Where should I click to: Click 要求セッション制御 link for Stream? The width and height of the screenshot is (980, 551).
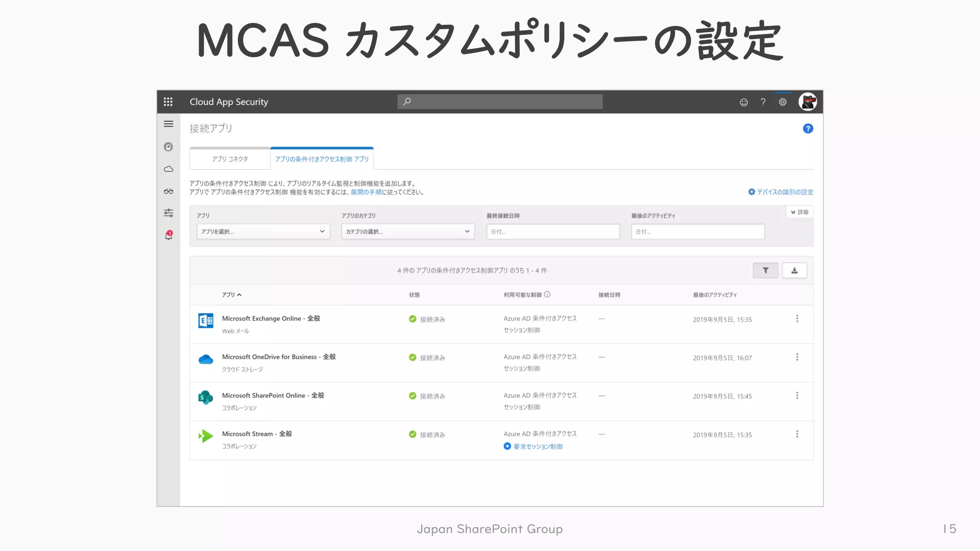coord(533,446)
